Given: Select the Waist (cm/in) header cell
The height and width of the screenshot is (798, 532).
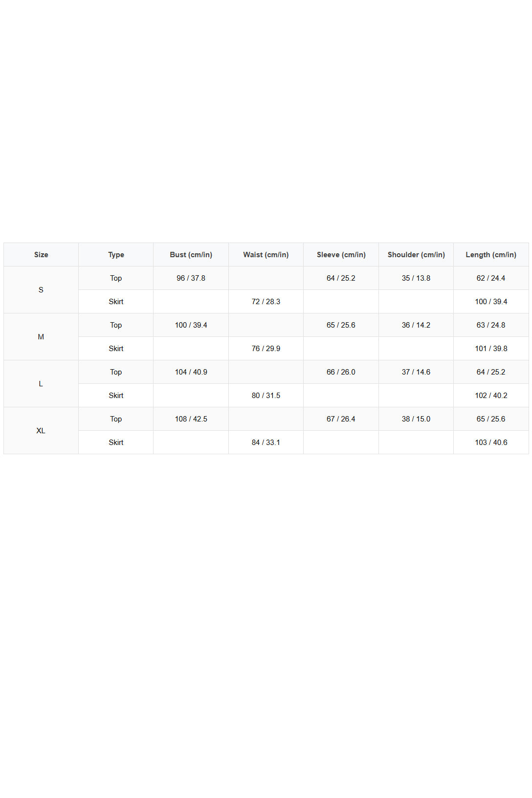Looking at the screenshot, I should click(266, 255).
